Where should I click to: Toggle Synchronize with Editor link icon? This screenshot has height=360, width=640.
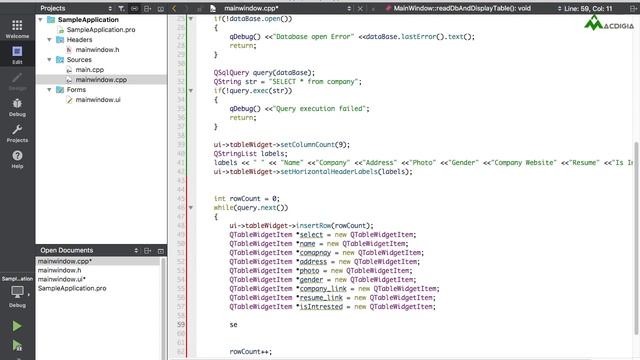(x=134, y=8)
